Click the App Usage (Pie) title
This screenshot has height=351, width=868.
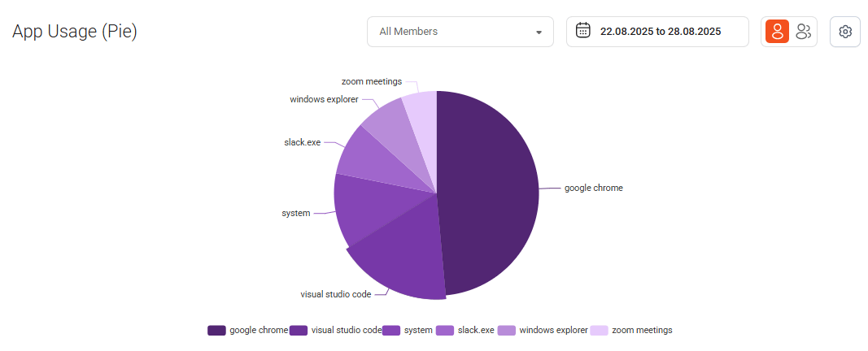(75, 32)
